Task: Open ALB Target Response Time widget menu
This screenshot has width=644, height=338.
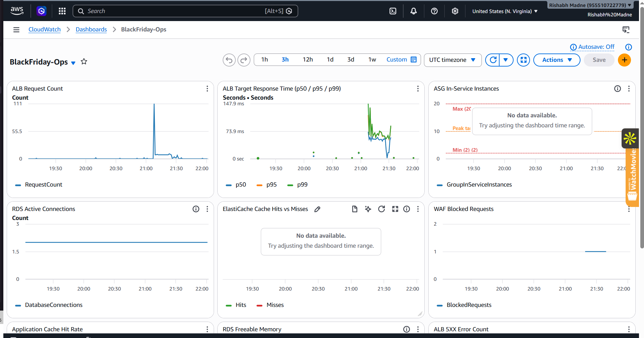Action: pyautogui.click(x=418, y=89)
